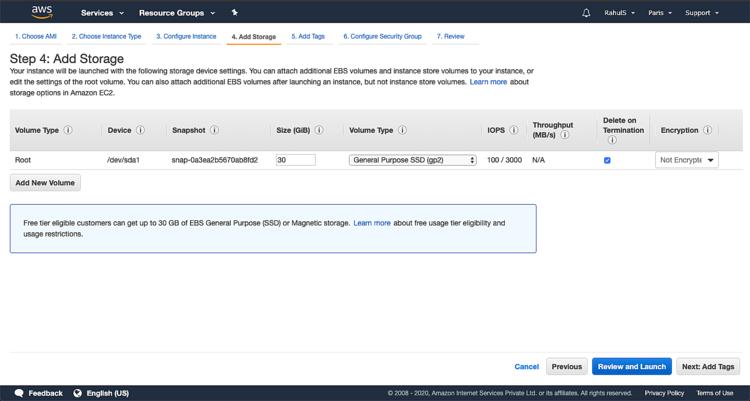Open the Privacy Policy link
Screen dimensions: 750x401
coord(664,393)
